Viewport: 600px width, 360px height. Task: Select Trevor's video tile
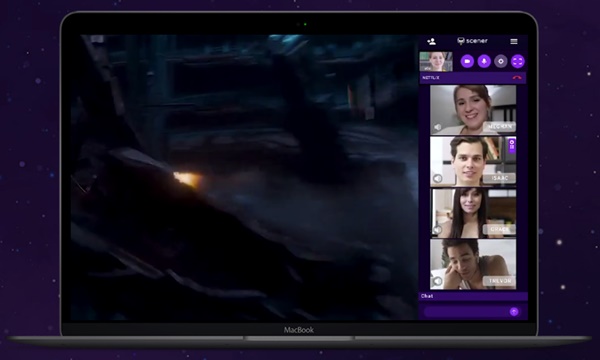(473, 264)
